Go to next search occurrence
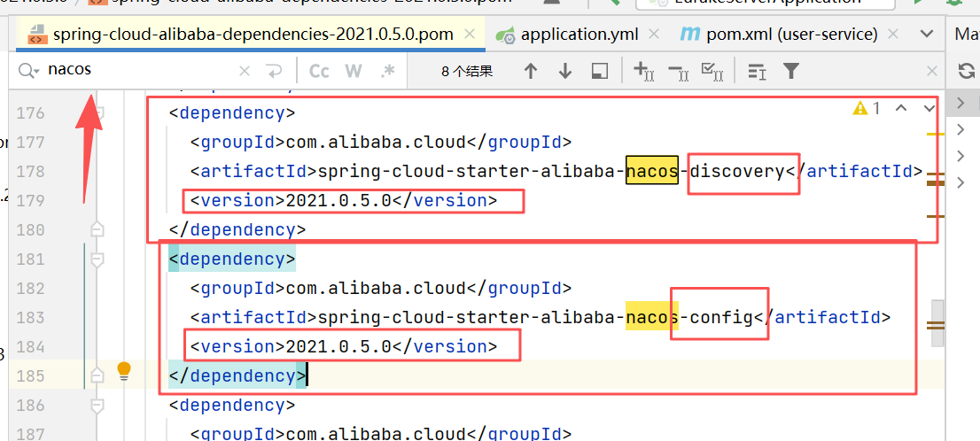 [x=565, y=71]
